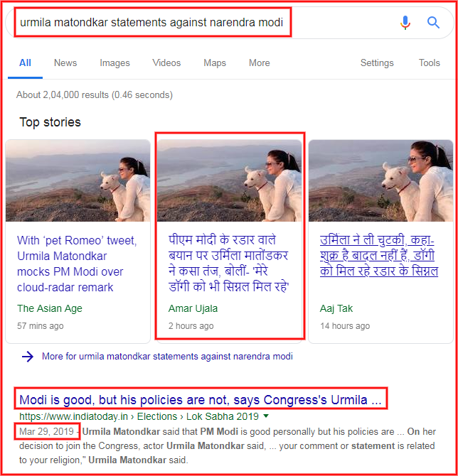Image resolution: width=458 pixels, height=476 pixels.
Task: Expand the green arrow after Lok Sabha 2019
Action: (266, 416)
